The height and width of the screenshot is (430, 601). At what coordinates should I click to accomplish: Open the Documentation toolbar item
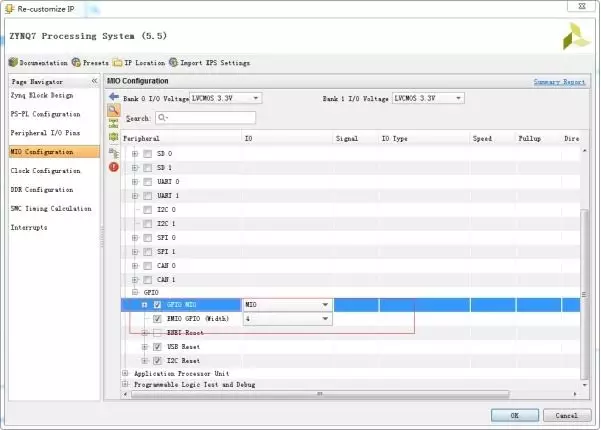(x=38, y=62)
